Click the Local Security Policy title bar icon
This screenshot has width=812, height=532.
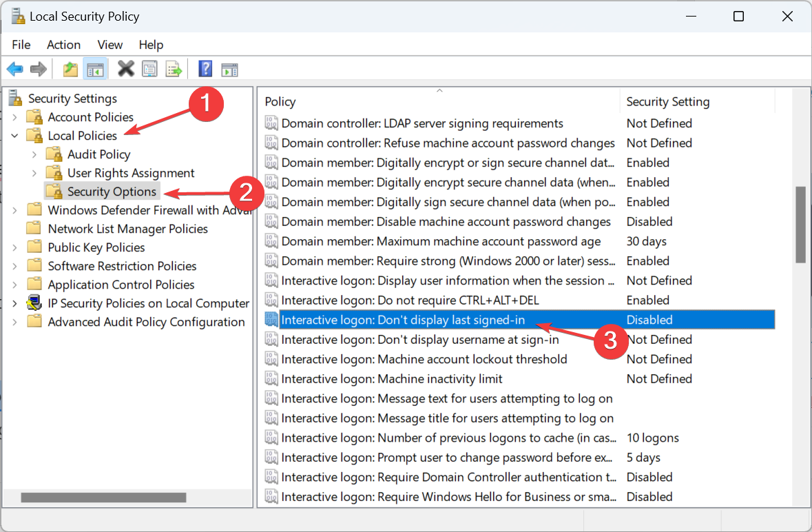pos(18,16)
